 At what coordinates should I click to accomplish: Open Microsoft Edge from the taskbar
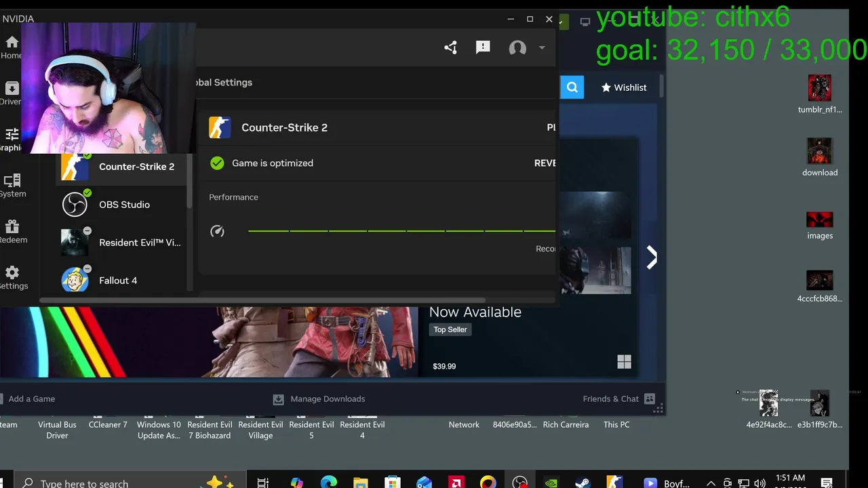pos(329,483)
